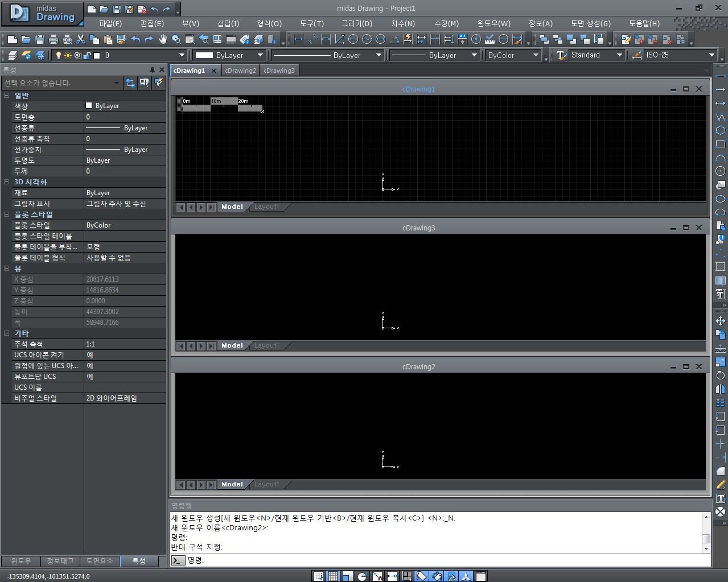
Task: Open the layer dropdown showing 0
Action: coord(182,55)
